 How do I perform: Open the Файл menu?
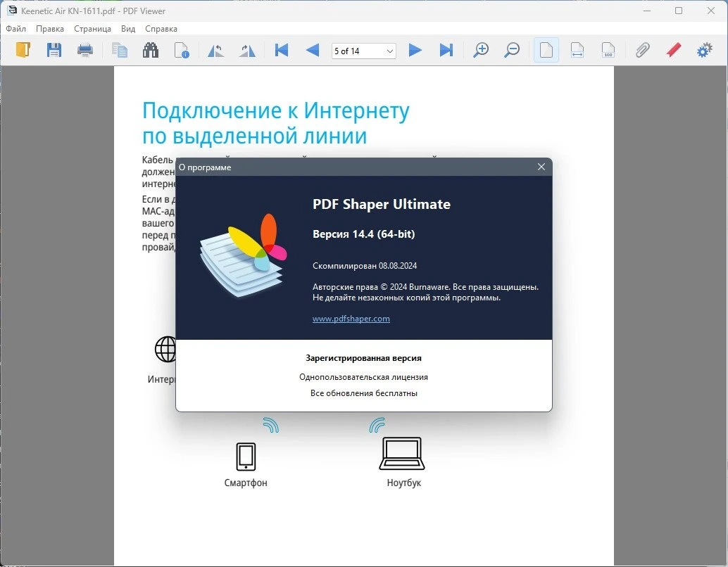click(x=15, y=29)
